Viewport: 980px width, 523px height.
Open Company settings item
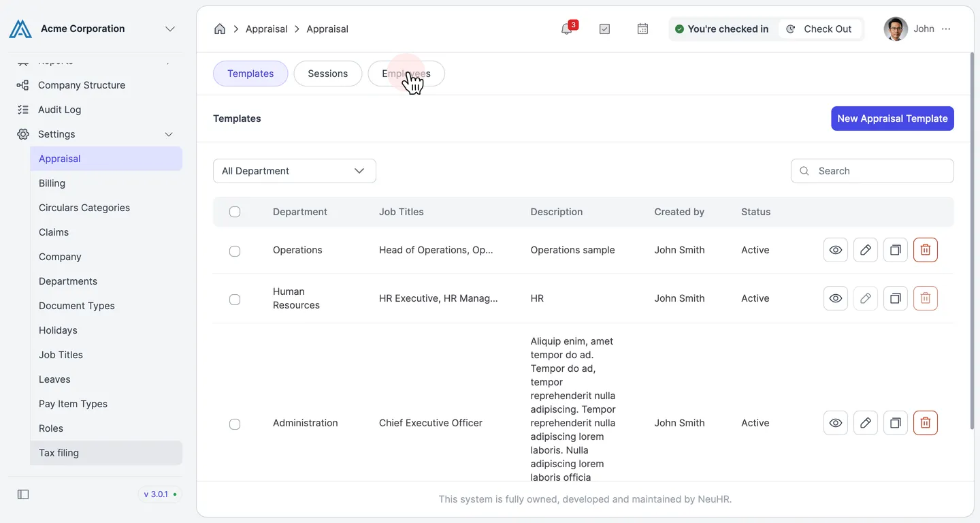click(x=106, y=257)
